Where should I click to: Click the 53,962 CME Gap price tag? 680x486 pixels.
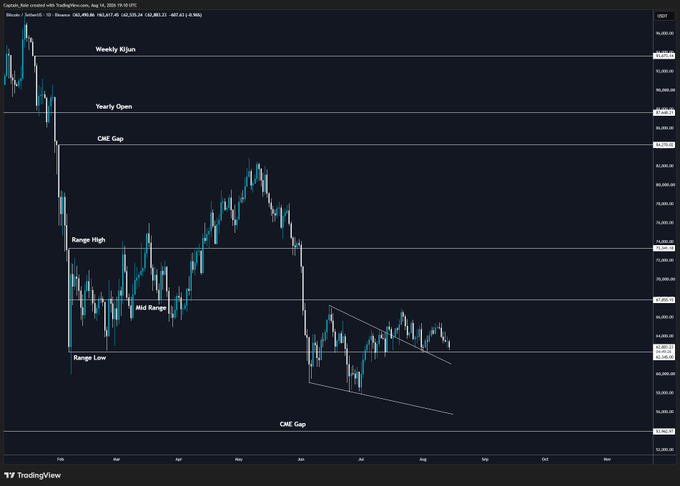pos(664,432)
